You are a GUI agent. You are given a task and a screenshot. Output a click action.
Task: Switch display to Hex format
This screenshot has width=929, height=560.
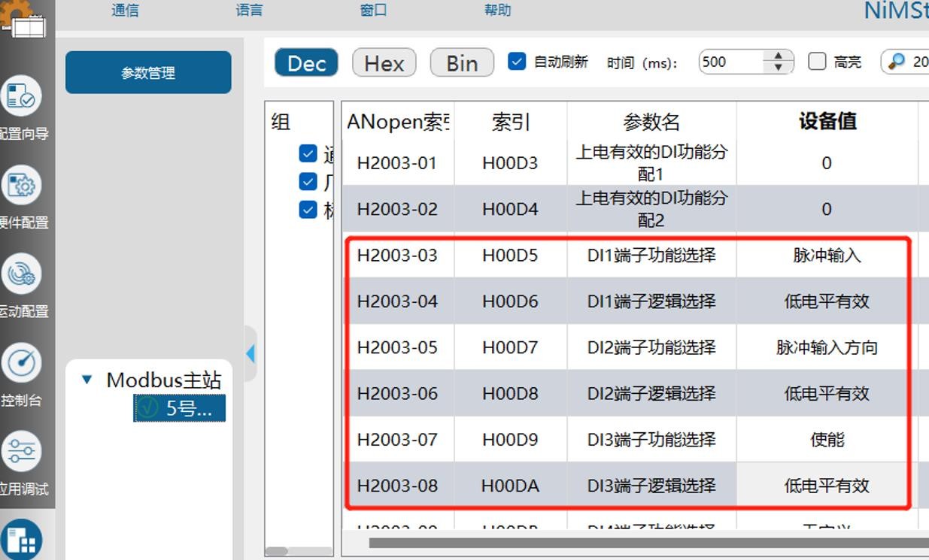click(384, 62)
